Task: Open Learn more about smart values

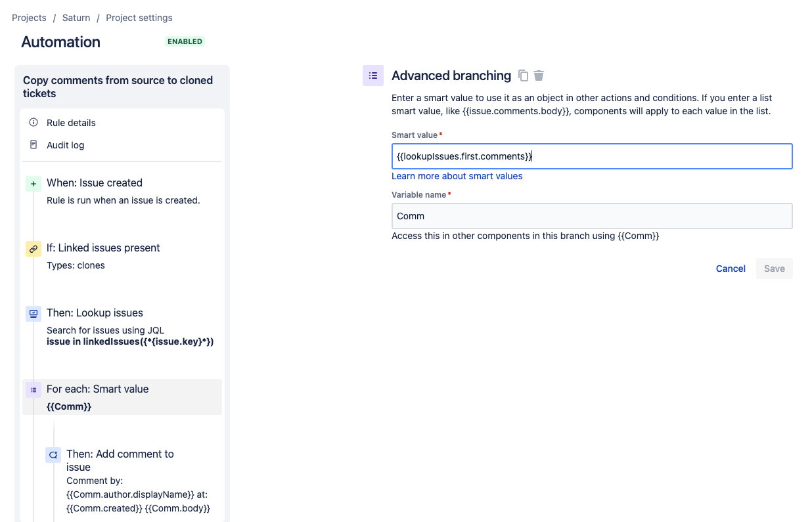Action: [x=457, y=176]
